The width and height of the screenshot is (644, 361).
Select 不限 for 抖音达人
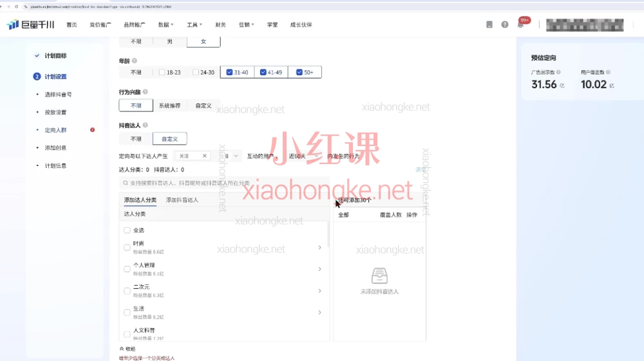tap(136, 139)
